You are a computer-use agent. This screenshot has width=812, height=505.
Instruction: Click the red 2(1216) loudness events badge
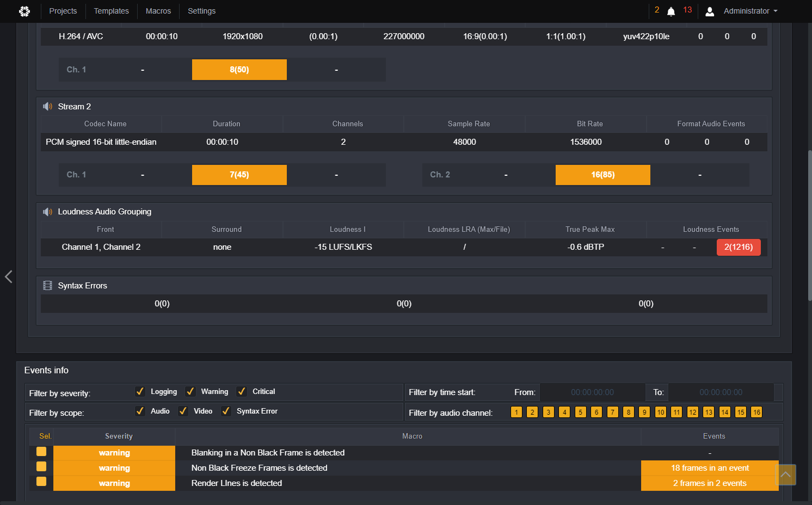click(x=739, y=247)
